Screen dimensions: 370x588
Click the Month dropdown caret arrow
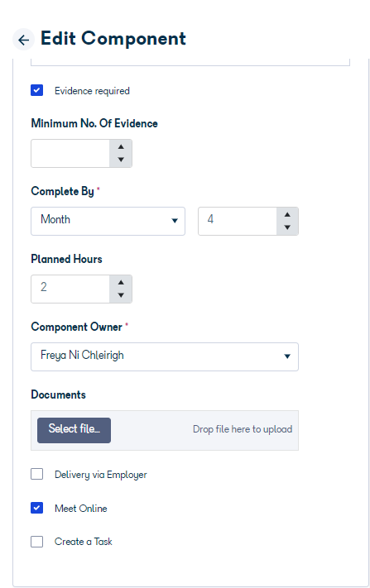point(175,221)
